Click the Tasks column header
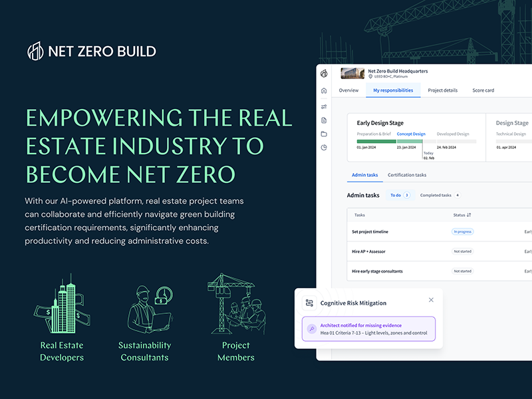532x399 pixels. click(x=360, y=215)
